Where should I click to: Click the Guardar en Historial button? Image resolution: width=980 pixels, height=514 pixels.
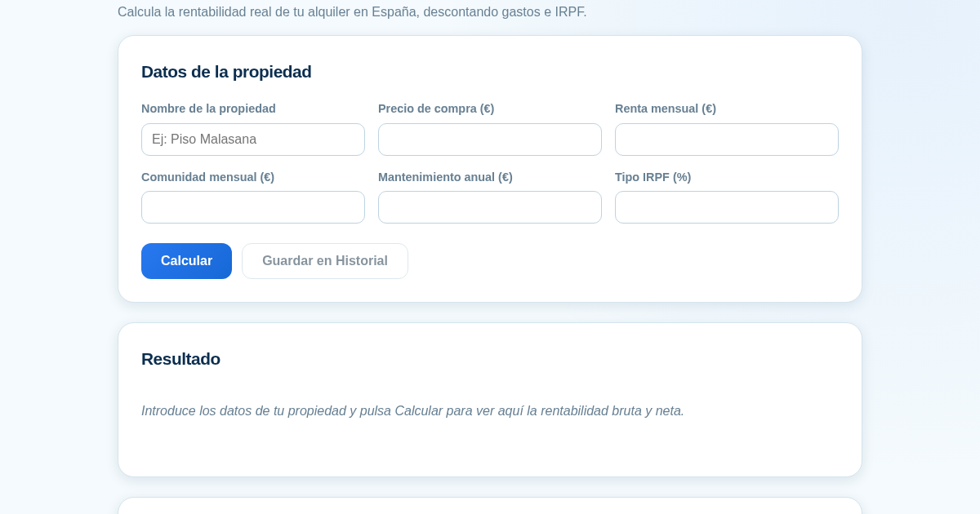pos(325,261)
